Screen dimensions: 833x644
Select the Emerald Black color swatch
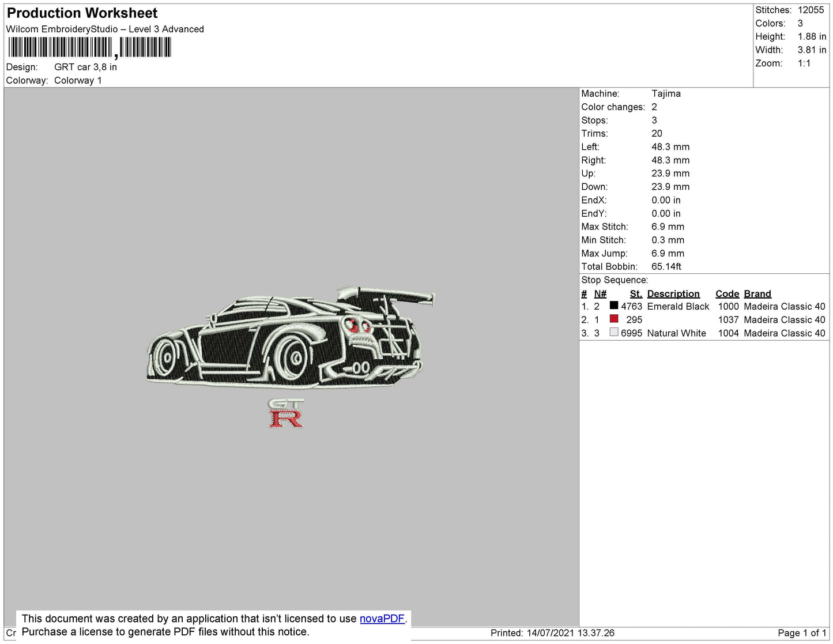614,306
